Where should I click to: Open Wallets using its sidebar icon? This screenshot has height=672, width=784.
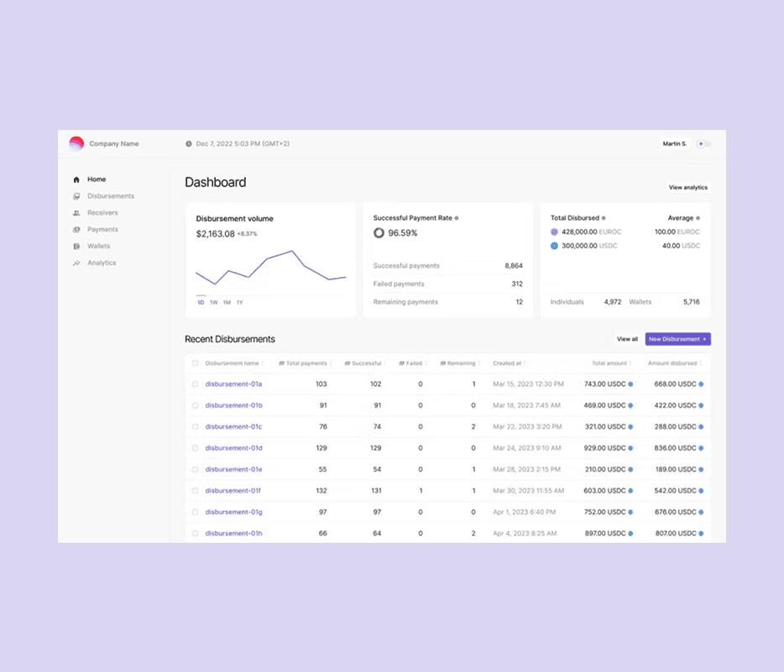click(x=76, y=247)
